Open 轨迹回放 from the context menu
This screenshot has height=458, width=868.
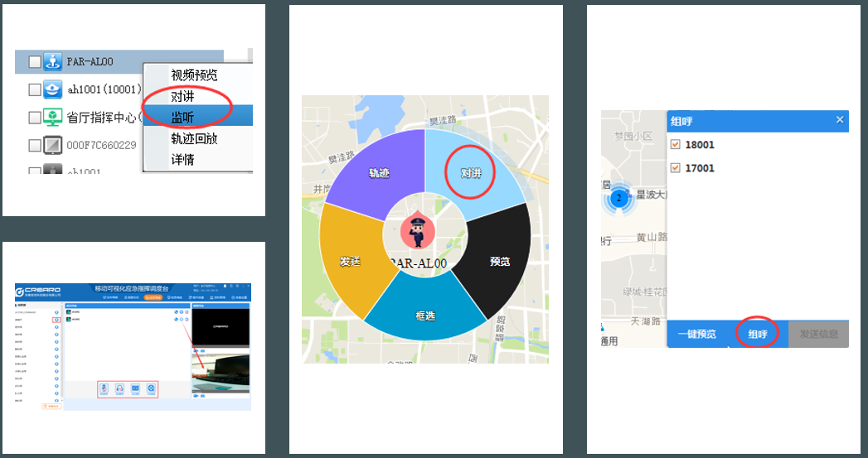(194, 137)
